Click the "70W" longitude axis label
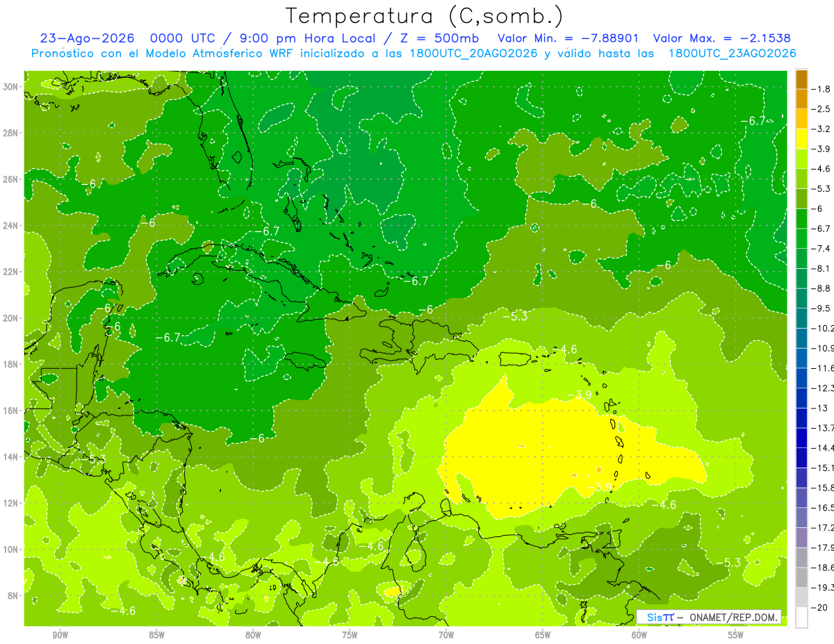Screen dimensions: 834x644 (446, 635)
